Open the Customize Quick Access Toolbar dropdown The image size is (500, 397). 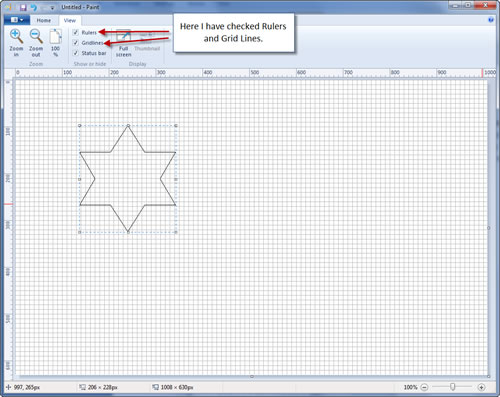tap(52, 7)
